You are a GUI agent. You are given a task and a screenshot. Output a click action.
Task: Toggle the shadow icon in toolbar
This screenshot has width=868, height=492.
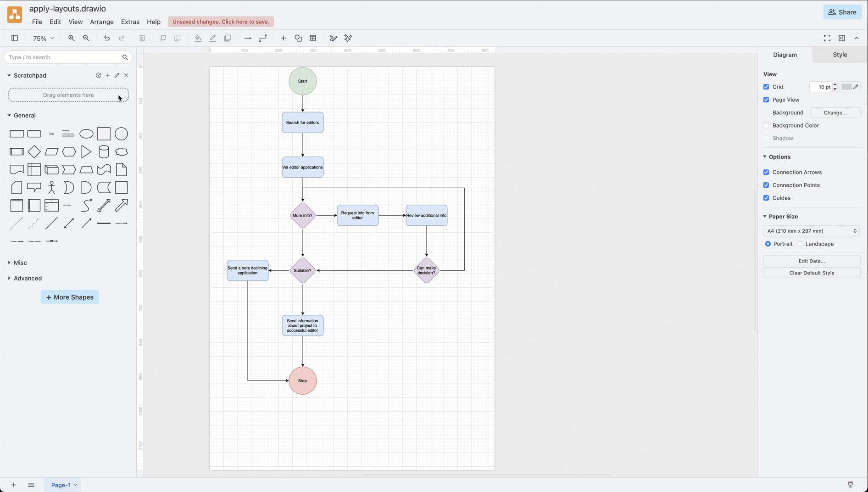pos(228,38)
